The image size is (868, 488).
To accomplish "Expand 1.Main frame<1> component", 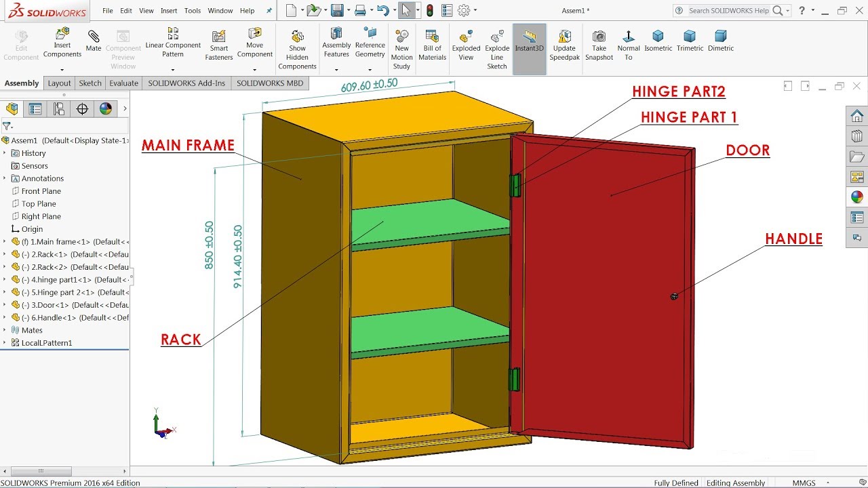I will click(x=5, y=241).
